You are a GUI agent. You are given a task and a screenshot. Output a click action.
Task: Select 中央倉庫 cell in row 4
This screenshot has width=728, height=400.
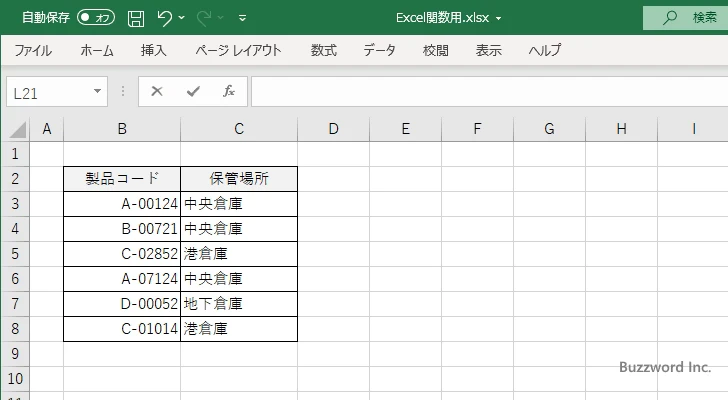[x=239, y=229]
